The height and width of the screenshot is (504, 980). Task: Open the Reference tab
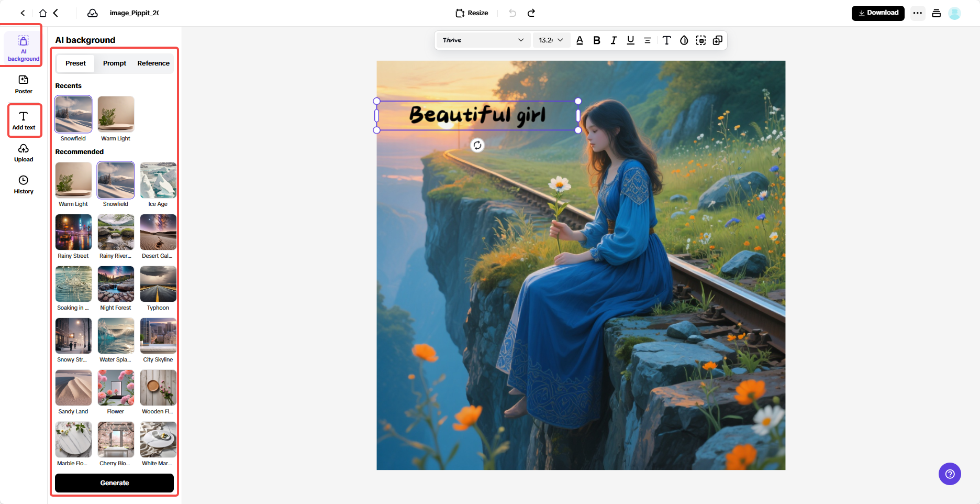click(153, 63)
